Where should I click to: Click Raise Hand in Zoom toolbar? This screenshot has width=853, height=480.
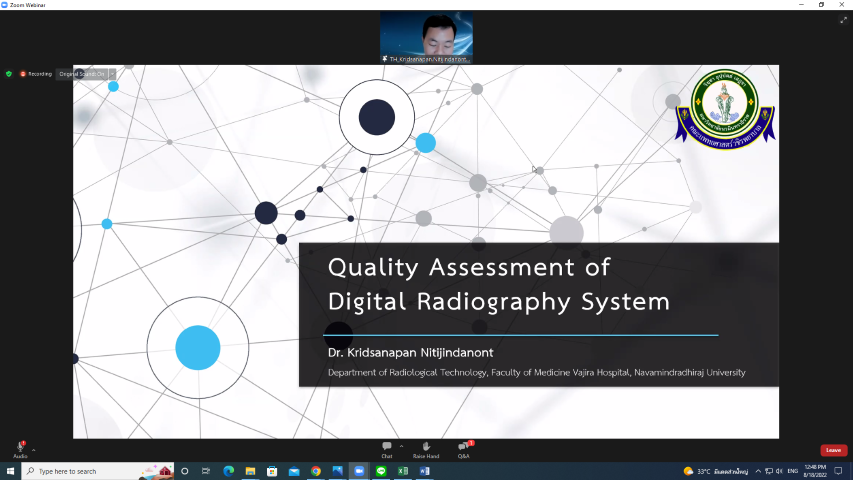[425, 448]
